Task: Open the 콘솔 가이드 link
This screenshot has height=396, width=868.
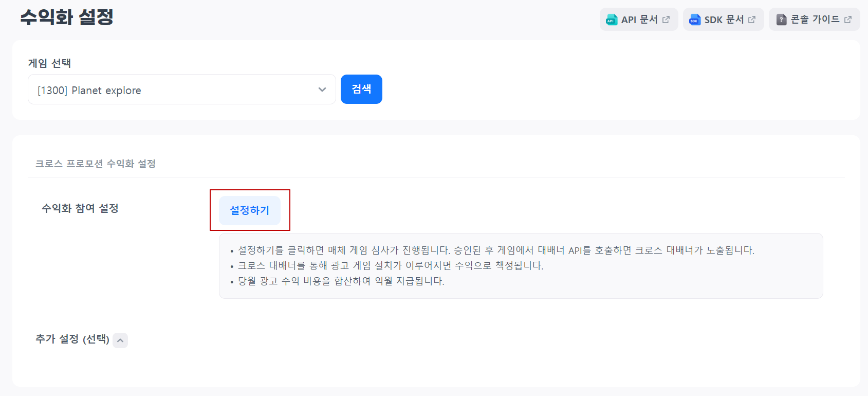Action: click(814, 20)
